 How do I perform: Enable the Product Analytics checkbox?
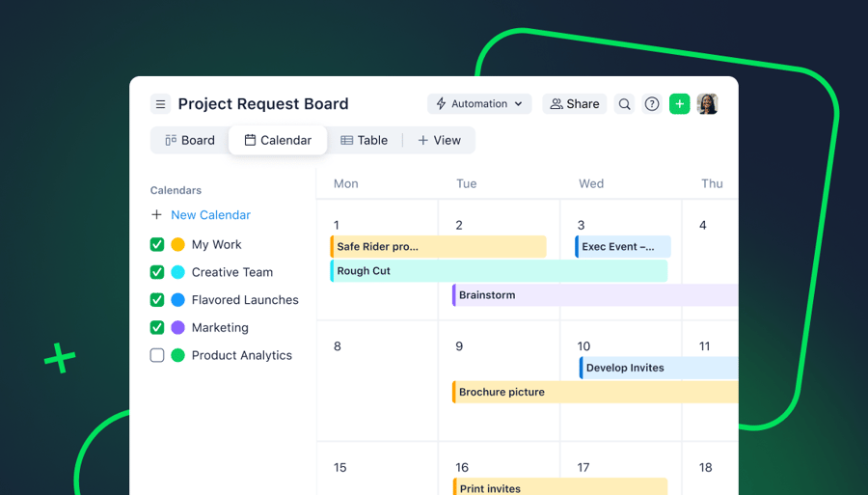pyautogui.click(x=157, y=355)
